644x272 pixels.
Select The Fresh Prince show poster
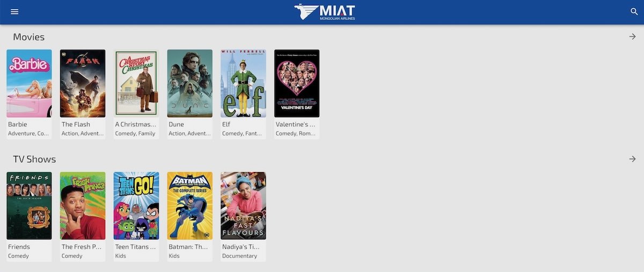[83, 206]
